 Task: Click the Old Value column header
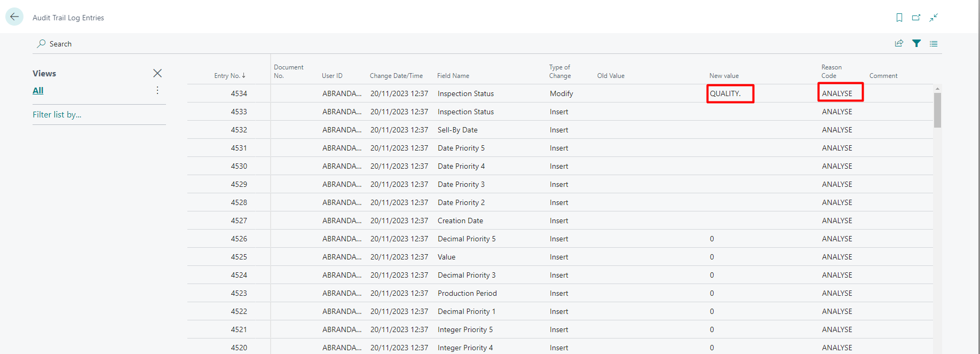(611, 76)
